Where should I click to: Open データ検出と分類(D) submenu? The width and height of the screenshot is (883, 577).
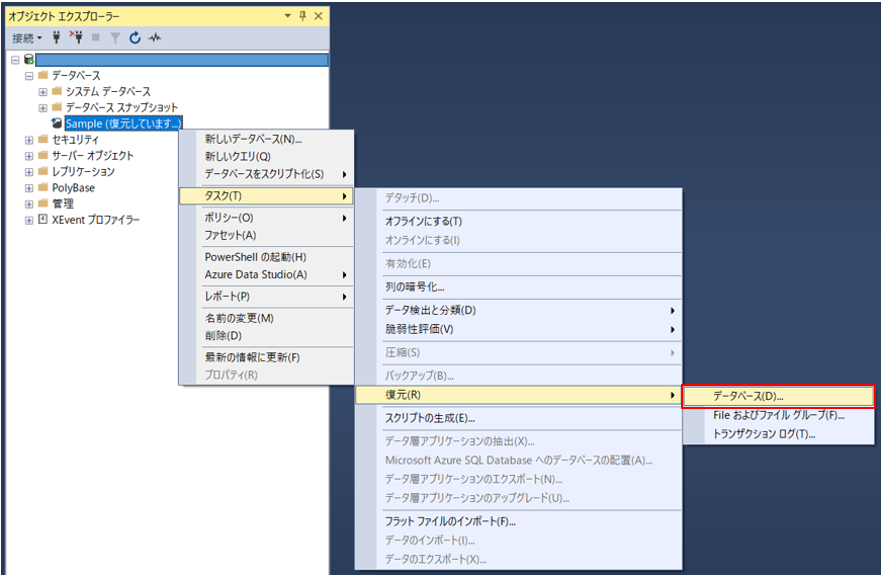519,311
